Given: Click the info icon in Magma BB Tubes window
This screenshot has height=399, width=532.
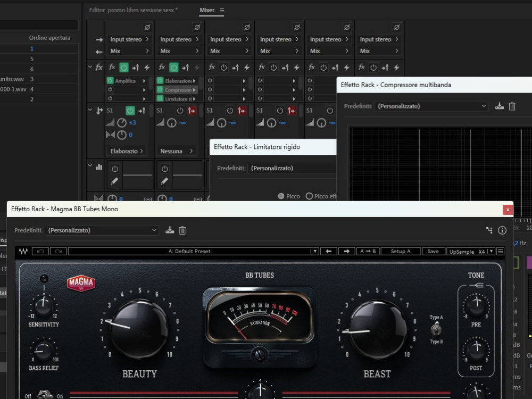Looking at the screenshot, I should [x=502, y=230].
